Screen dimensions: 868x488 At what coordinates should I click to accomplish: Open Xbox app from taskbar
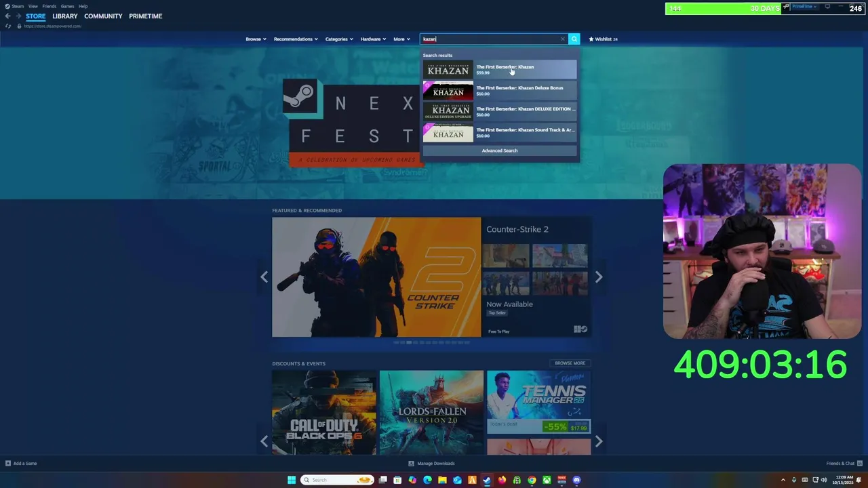pos(547,480)
